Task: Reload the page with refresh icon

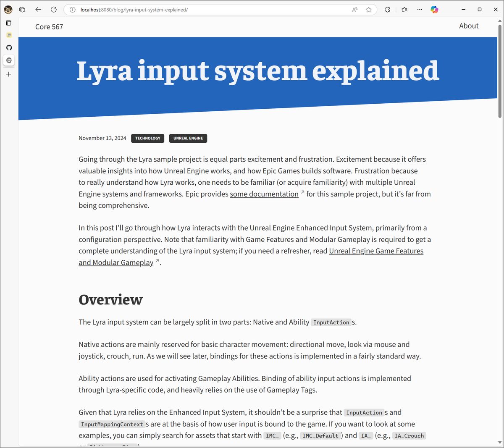Action: tap(54, 9)
